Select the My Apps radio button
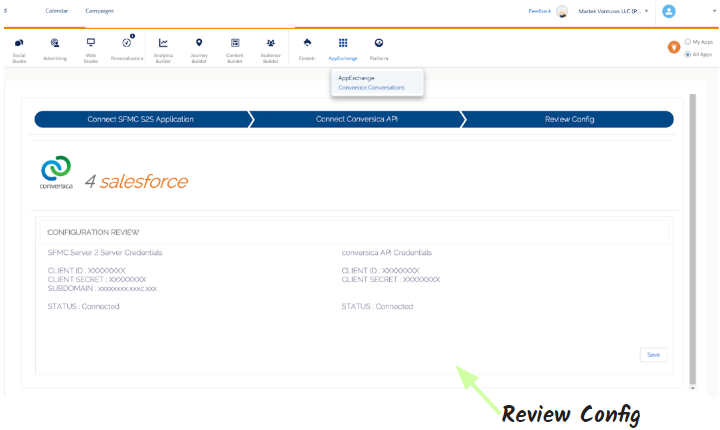Image resolution: width=720 pixels, height=430 pixels. [x=687, y=42]
